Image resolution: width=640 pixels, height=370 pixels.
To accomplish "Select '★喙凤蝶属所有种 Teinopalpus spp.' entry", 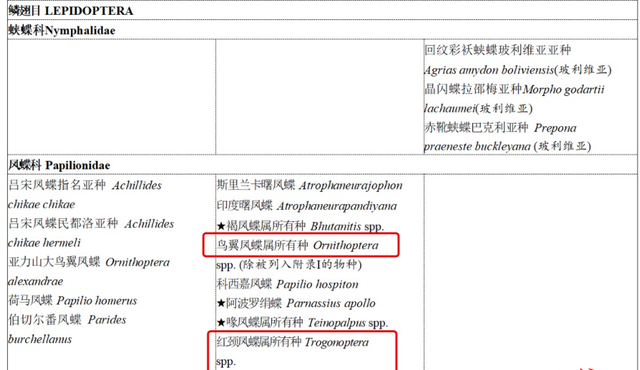I will 302,323.
